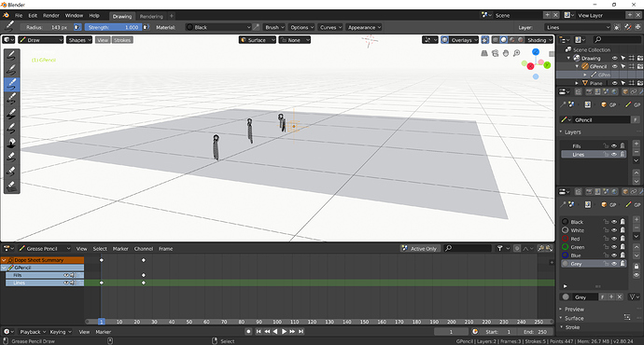Click the red X axis gizmo ball
Screen dimensions: 644x345
tap(530, 66)
